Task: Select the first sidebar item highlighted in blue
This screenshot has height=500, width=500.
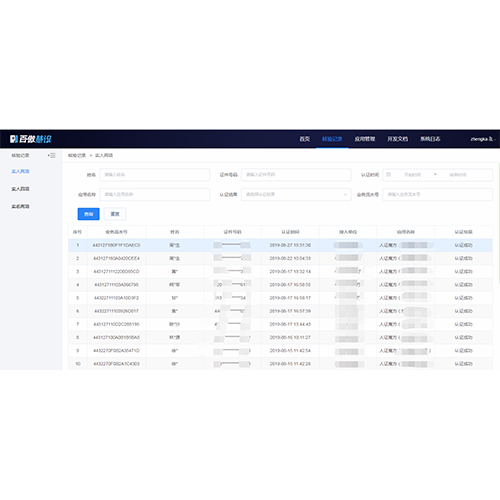Action: [x=21, y=171]
